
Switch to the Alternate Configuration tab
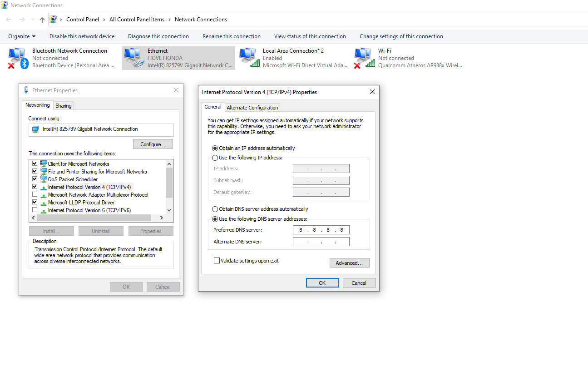[252, 108]
